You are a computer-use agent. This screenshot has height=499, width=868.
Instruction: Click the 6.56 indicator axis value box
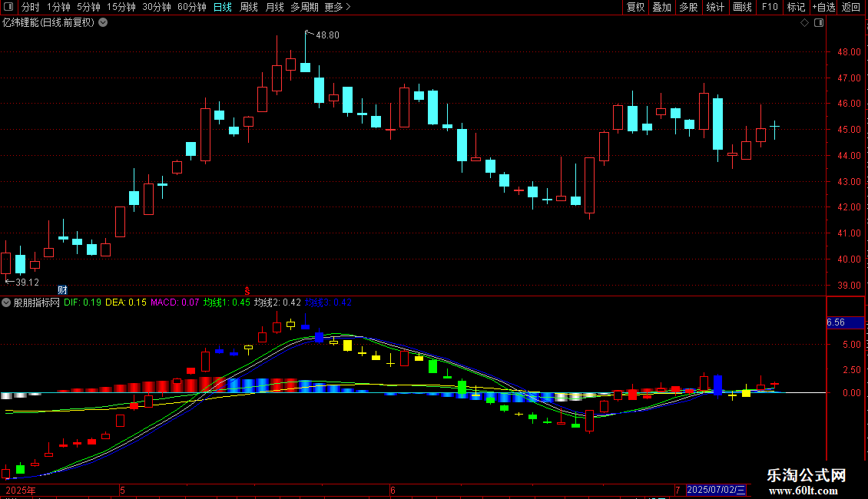pyautogui.click(x=845, y=322)
